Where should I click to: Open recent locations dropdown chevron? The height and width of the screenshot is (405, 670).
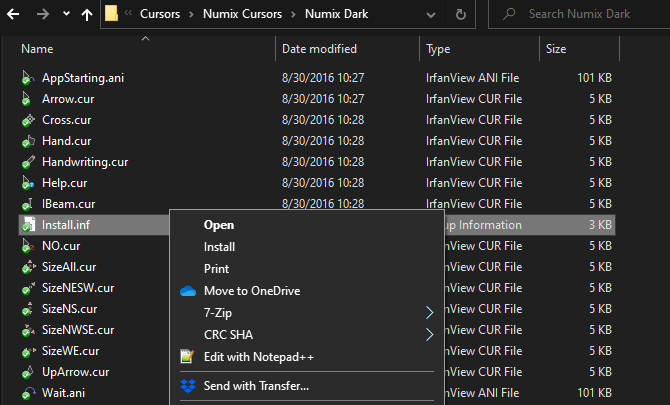(66, 14)
